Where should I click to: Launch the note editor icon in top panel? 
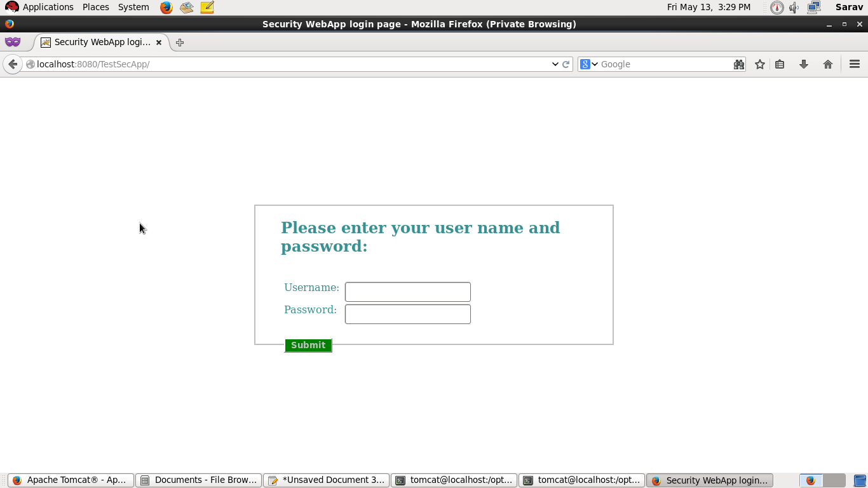click(207, 8)
